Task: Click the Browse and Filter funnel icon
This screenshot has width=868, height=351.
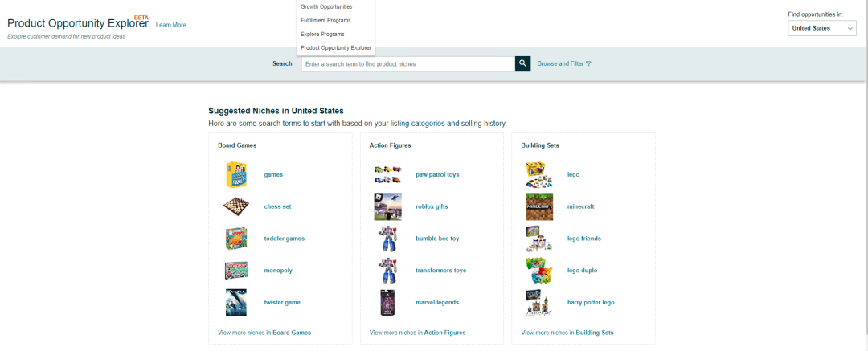Action: coord(588,63)
